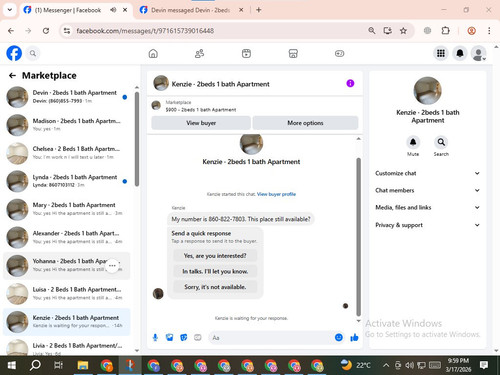Open Task View on the taskbar

tap(58, 365)
